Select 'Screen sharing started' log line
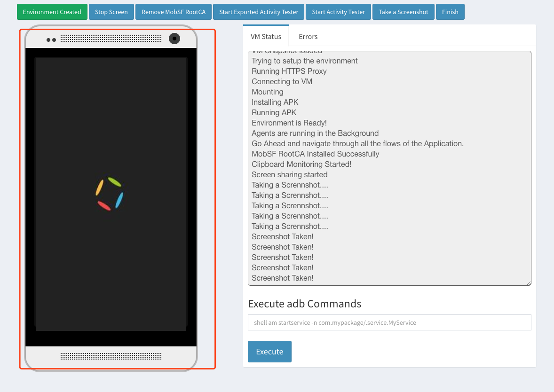 (x=289, y=174)
